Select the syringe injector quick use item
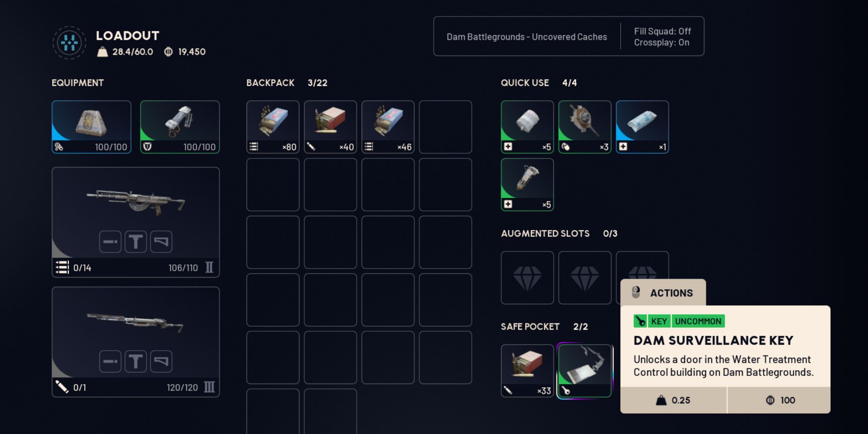 tap(527, 184)
